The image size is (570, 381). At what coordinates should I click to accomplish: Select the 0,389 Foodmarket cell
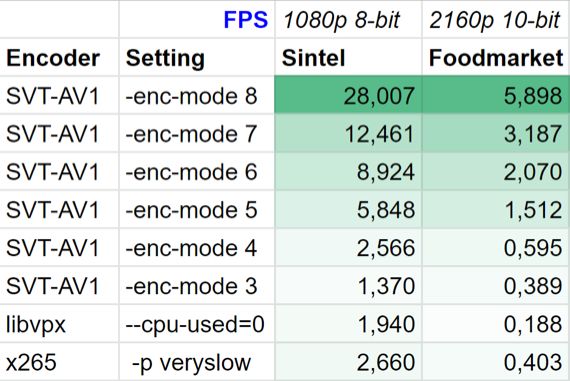(x=496, y=286)
